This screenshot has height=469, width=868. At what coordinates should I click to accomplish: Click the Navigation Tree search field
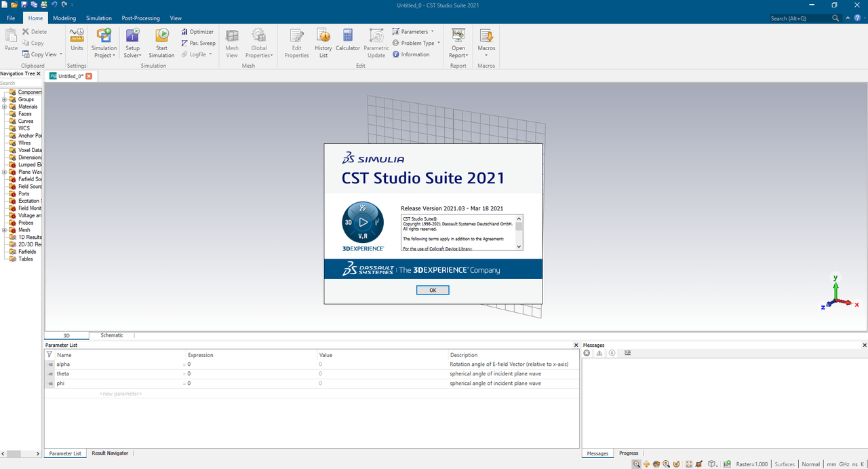22,83
